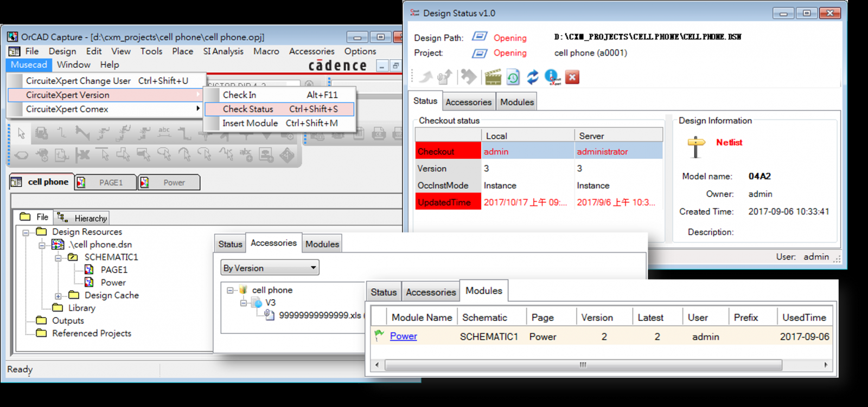Open the Accessories menu in OrCAD menubar
Screen dimensions: 868x407
[x=311, y=51]
